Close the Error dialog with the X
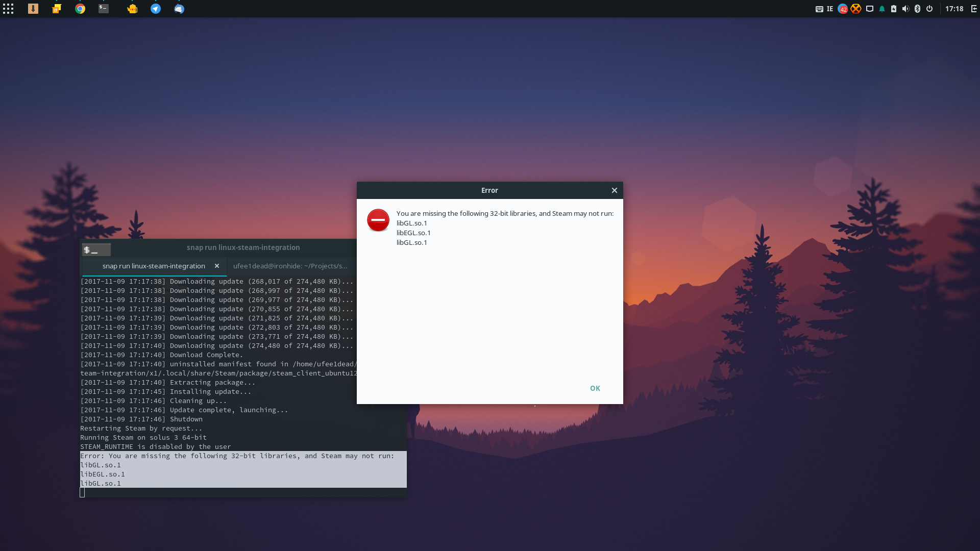This screenshot has height=551, width=980. tap(615, 190)
